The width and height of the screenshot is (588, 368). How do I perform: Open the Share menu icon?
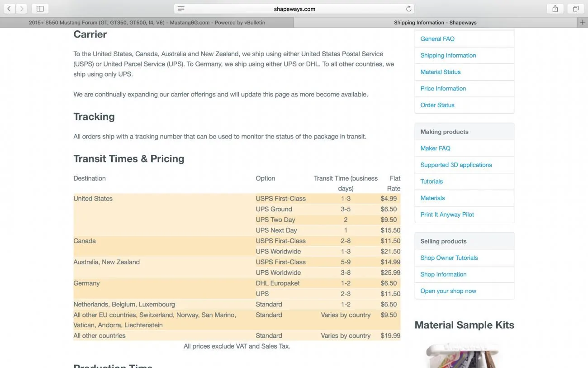(555, 9)
